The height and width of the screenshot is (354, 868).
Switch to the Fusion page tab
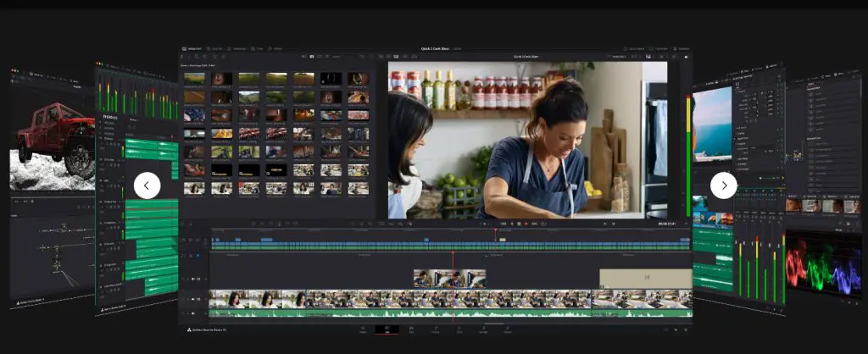[436, 329]
